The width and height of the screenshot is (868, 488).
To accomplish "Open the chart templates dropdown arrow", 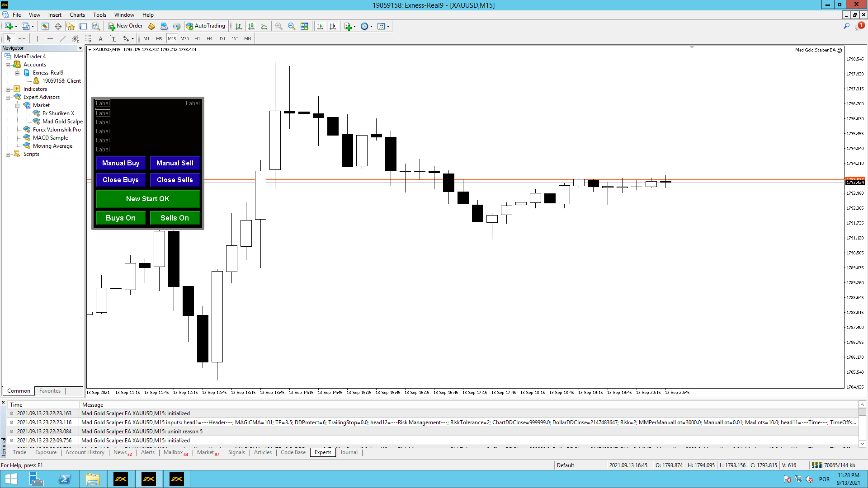I will coord(388,26).
